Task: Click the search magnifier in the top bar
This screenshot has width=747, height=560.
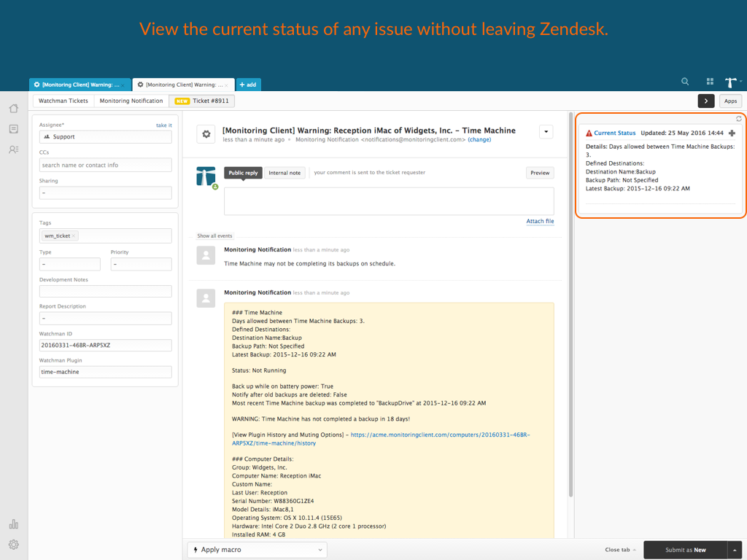Action: tap(684, 81)
